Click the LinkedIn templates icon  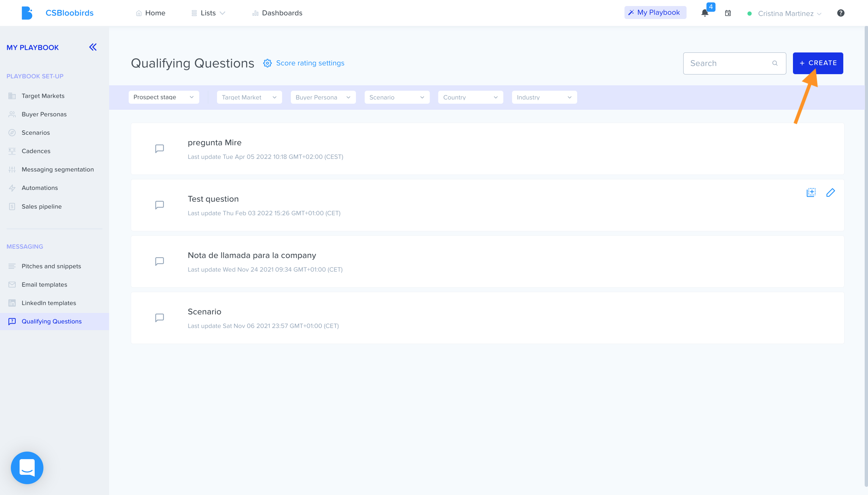click(12, 303)
